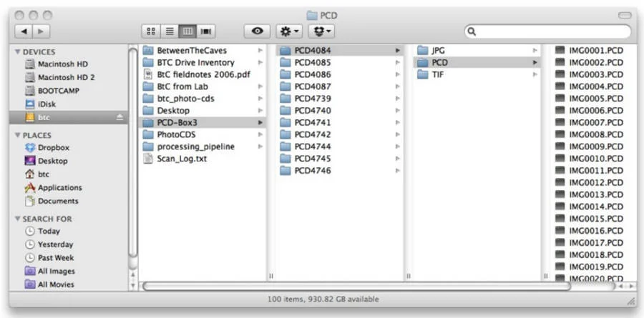Collapse the SEARCH FOR section

tap(17, 219)
